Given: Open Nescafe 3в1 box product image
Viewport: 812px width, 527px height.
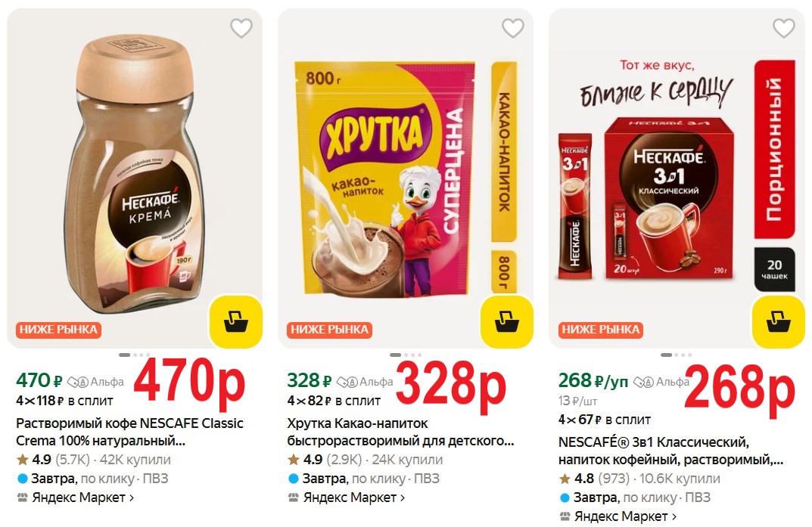Looking at the screenshot, I should point(666,197).
